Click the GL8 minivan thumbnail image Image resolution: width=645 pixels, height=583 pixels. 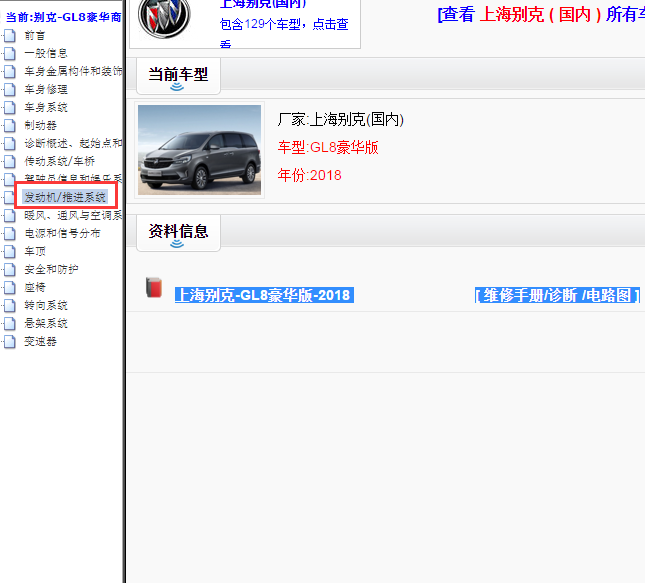pos(200,150)
